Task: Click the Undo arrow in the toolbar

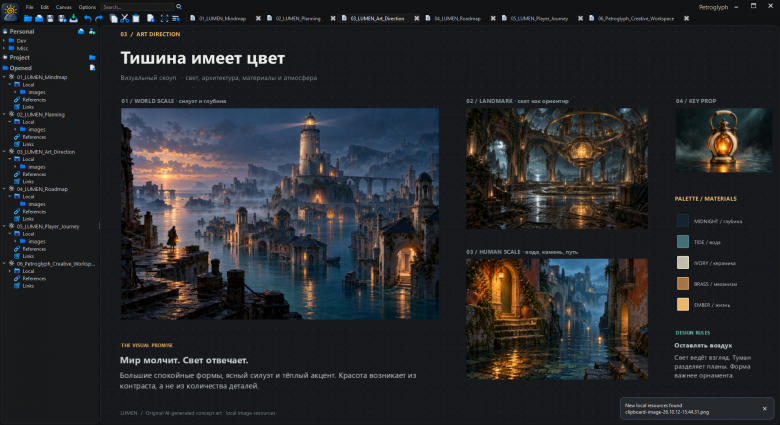Action: (88, 18)
